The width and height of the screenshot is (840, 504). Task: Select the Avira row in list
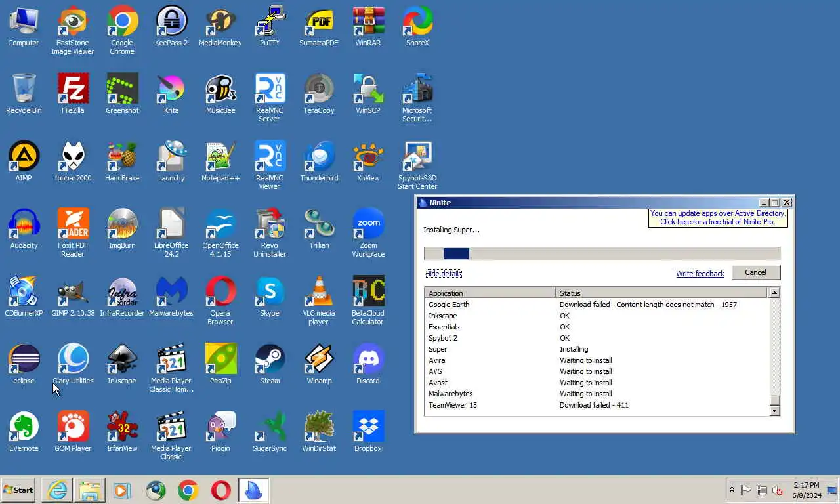[x=597, y=360]
